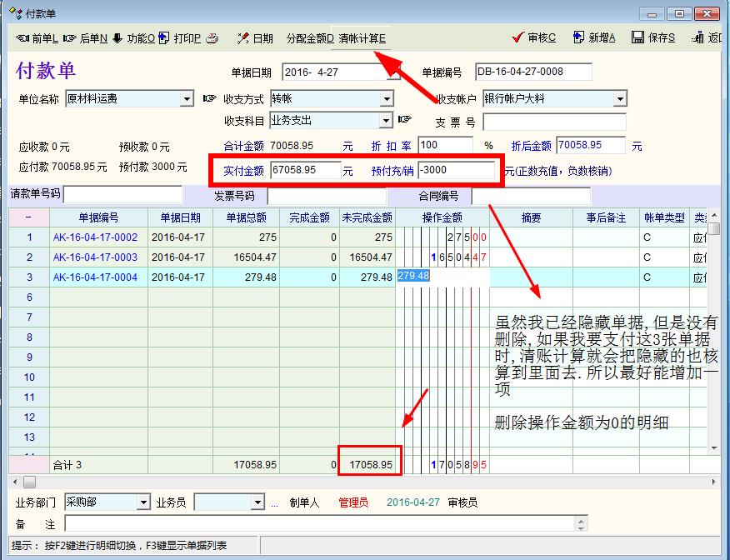Click the 未完成金额 column header

[367, 217]
